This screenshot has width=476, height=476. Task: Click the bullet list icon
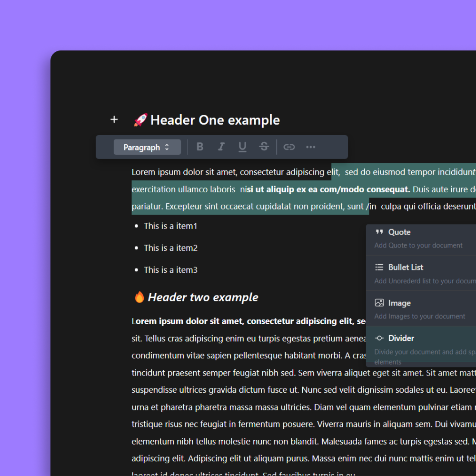[x=379, y=268]
